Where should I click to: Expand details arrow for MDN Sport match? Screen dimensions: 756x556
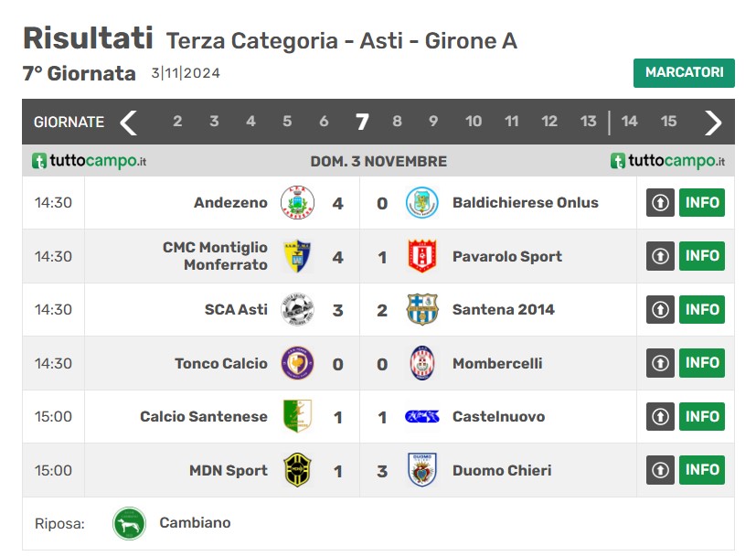(660, 470)
